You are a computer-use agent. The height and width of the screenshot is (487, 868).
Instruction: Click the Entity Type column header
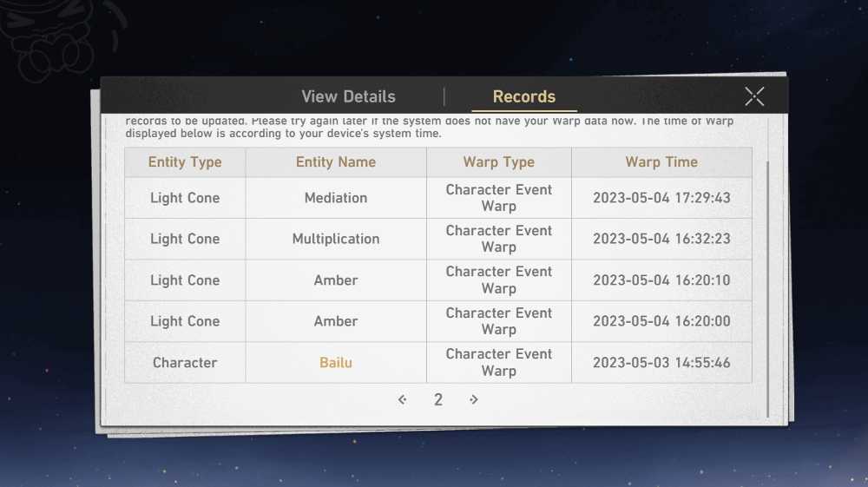coord(185,162)
